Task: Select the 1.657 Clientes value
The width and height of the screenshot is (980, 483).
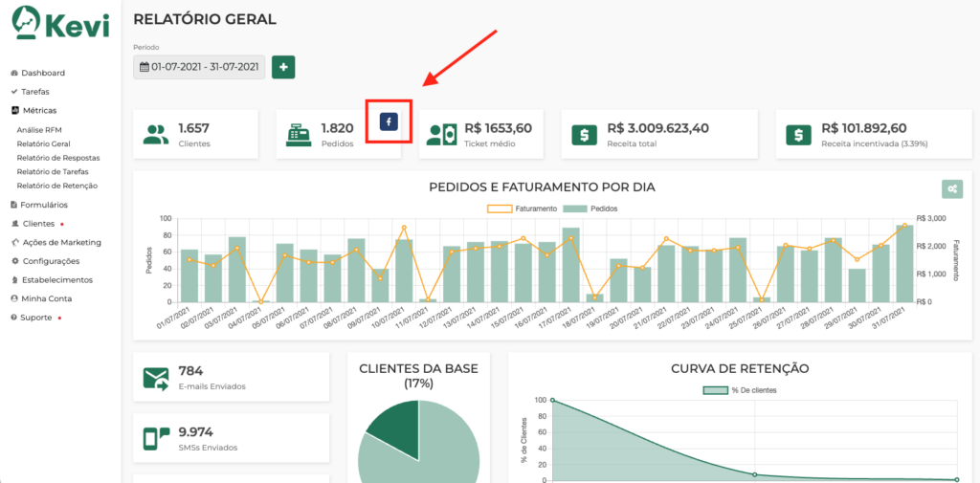Action: [x=193, y=129]
